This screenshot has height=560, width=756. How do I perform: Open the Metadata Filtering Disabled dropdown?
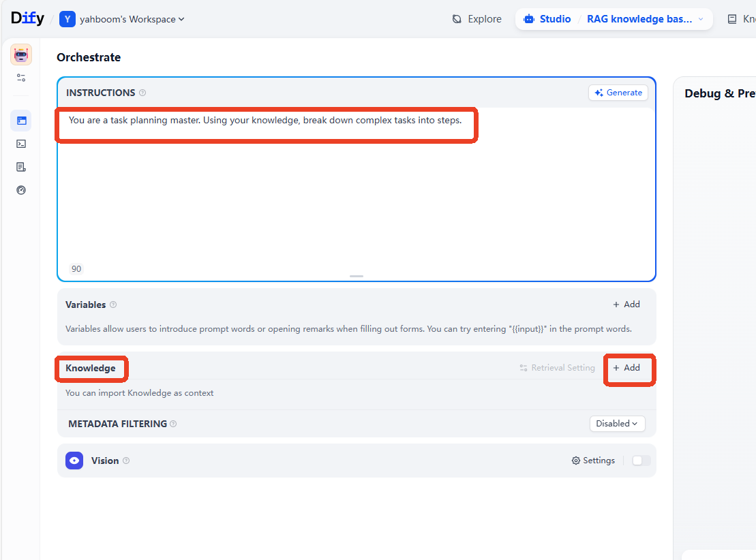[617, 424]
